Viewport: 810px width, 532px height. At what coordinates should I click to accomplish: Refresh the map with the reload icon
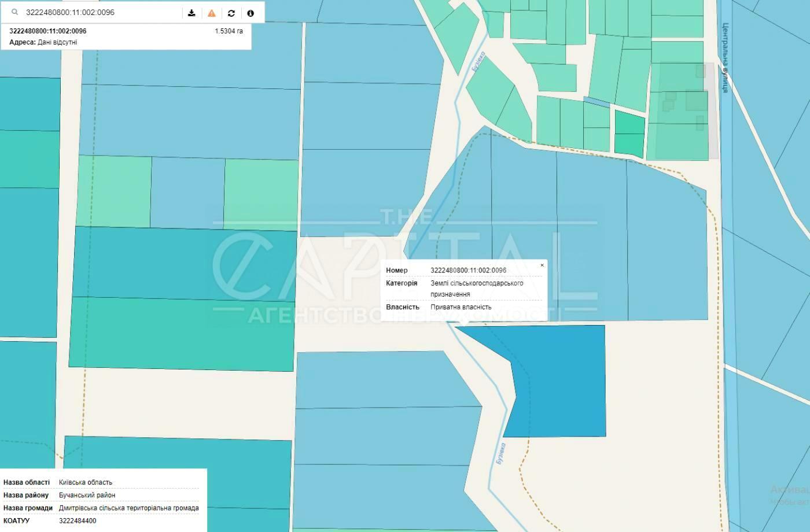tap(231, 13)
